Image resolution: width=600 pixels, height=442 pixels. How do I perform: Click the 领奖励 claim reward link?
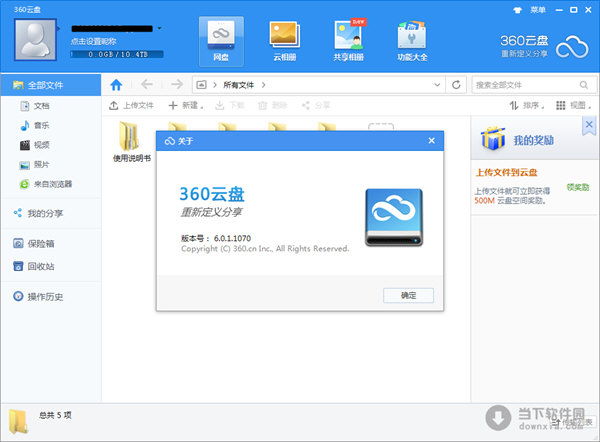point(578,187)
